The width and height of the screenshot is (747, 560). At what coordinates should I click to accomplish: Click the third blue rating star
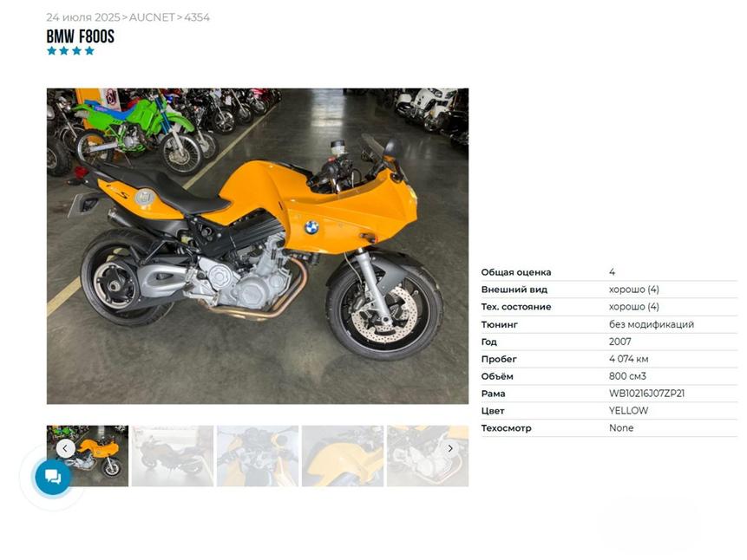76,51
